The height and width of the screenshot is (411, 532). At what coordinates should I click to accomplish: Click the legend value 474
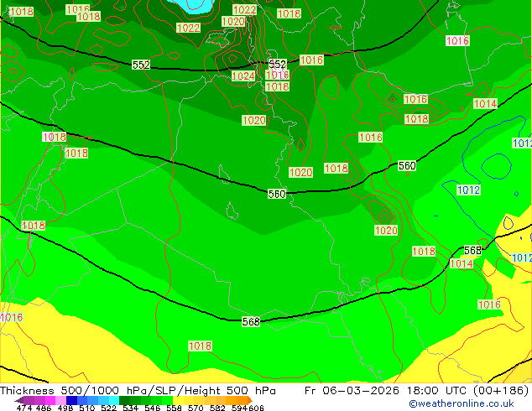(24, 408)
